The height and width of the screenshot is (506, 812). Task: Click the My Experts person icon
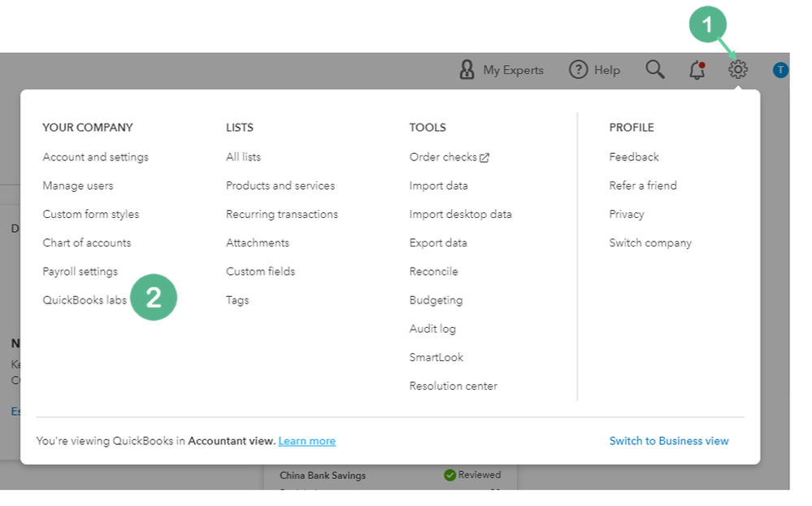(x=467, y=70)
